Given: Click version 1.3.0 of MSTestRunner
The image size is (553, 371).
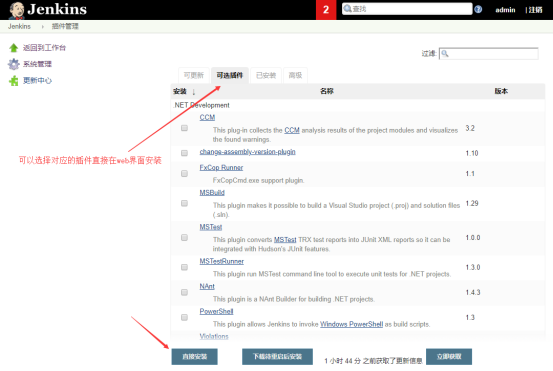Looking at the screenshot, I should click(473, 267).
